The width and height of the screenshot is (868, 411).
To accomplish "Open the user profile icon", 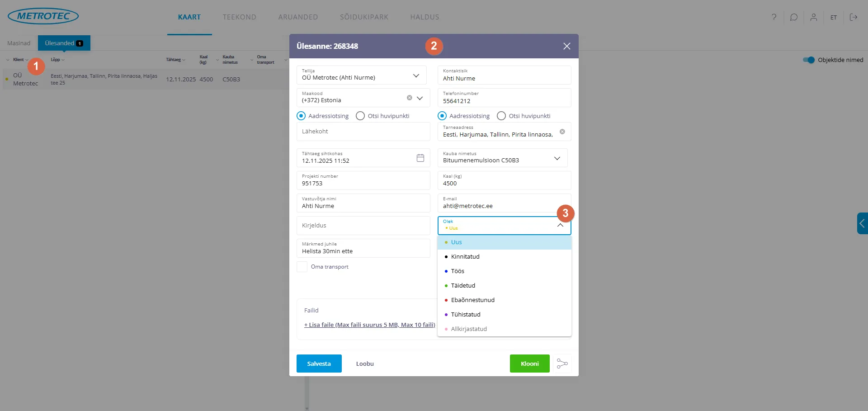I will pyautogui.click(x=813, y=17).
